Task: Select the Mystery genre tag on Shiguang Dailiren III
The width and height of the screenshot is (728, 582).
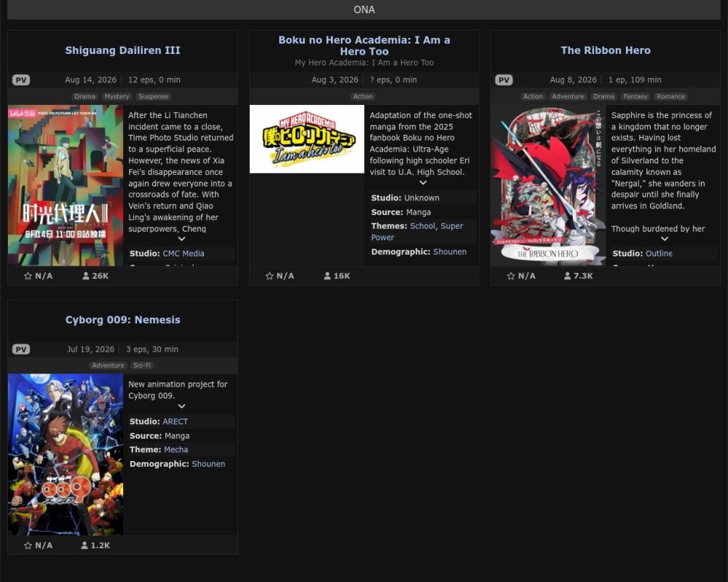Action: click(x=116, y=97)
